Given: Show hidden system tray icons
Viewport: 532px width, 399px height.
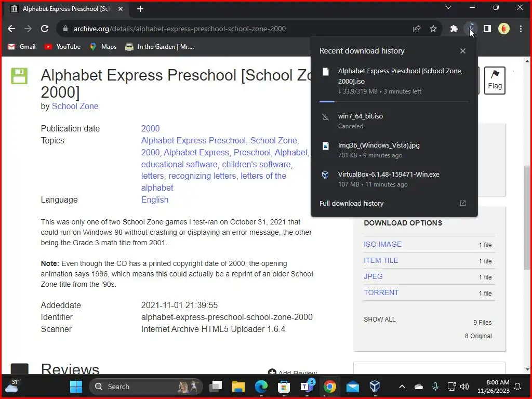Looking at the screenshot, I should (402, 387).
